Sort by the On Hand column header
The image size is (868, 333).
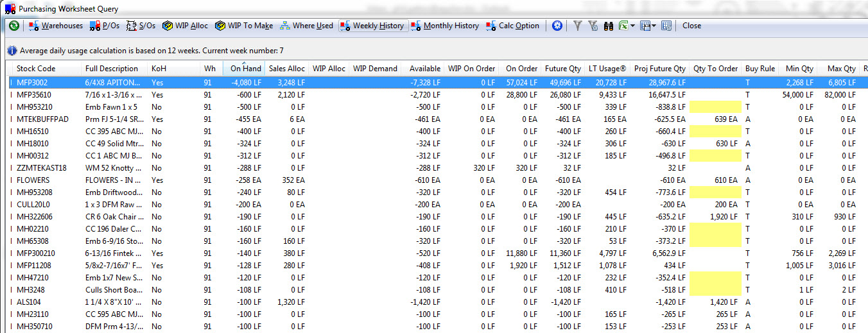click(x=245, y=69)
